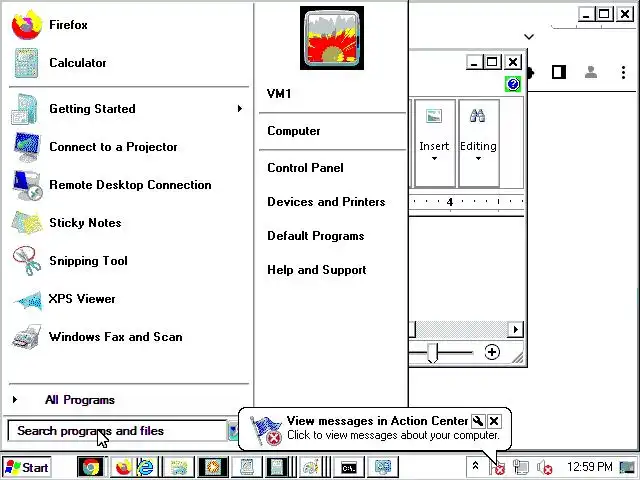The height and width of the screenshot is (480, 640).
Task: Expand the Getting Started submenu arrow
Action: click(240, 109)
